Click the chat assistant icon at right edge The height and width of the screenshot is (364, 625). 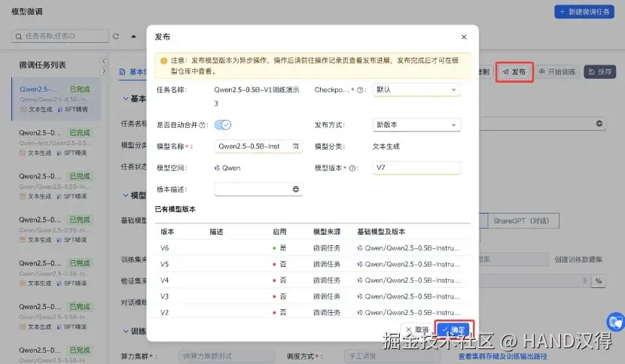(x=615, y=321)
